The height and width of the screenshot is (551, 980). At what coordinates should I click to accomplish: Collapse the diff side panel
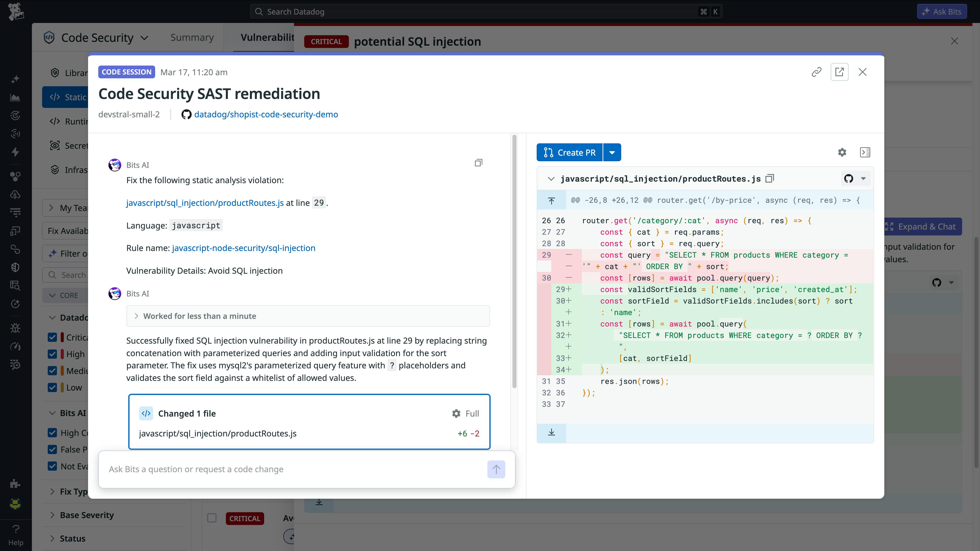coord(865,152)
